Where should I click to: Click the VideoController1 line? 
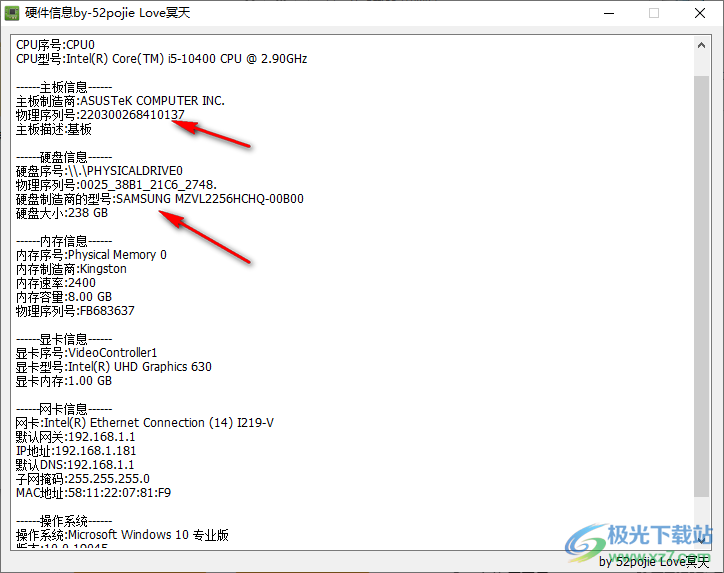pos(86,353)
